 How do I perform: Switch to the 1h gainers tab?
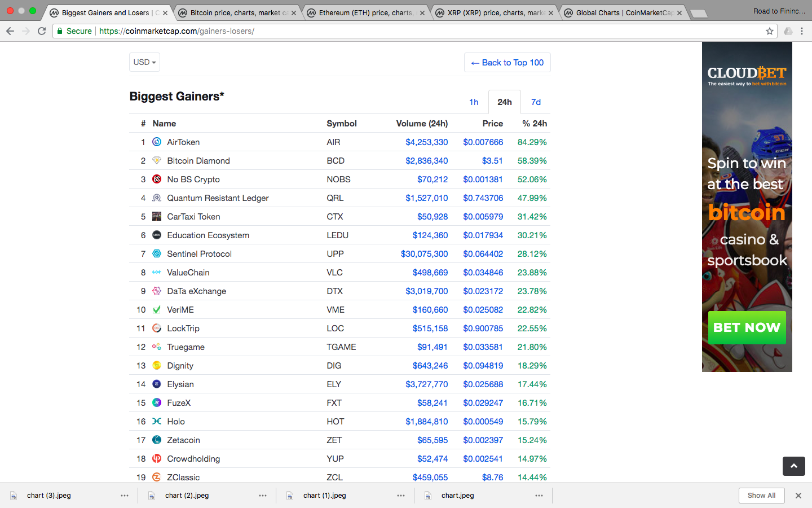click(474, 102)
